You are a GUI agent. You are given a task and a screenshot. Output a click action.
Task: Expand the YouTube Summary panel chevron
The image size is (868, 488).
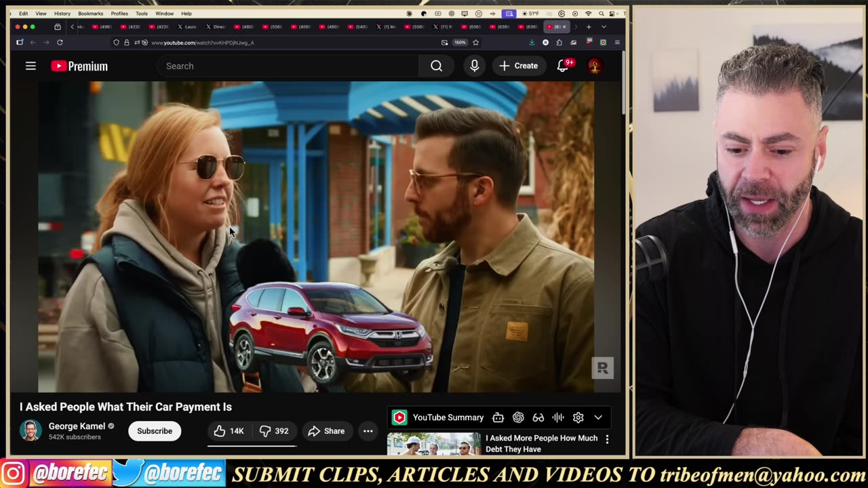click(598, 418)
